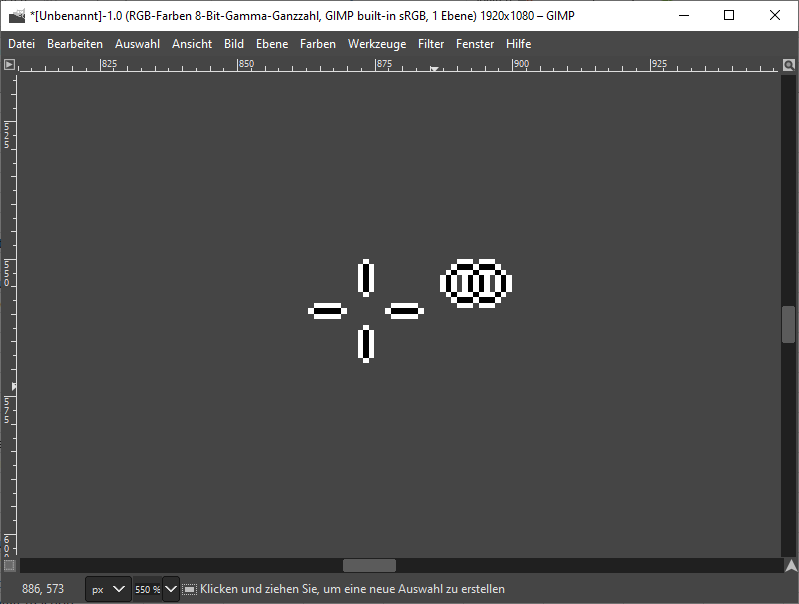Open the Farben menu

(318, 44)
